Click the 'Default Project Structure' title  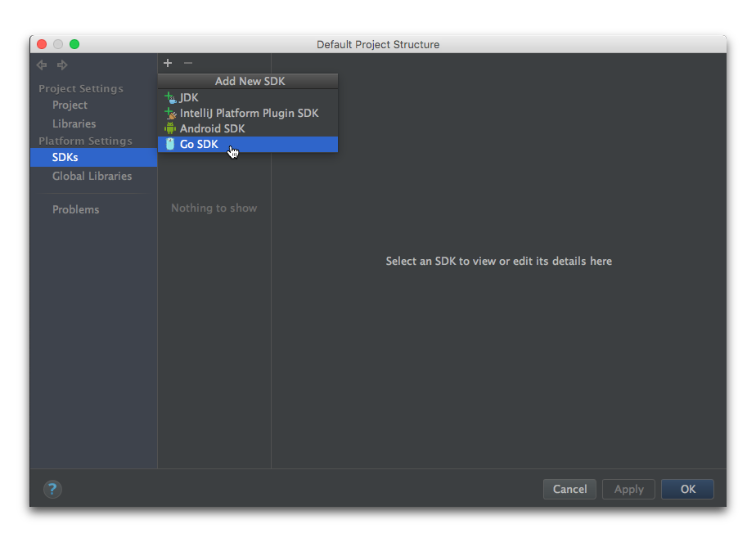click(x=378, y=44)
